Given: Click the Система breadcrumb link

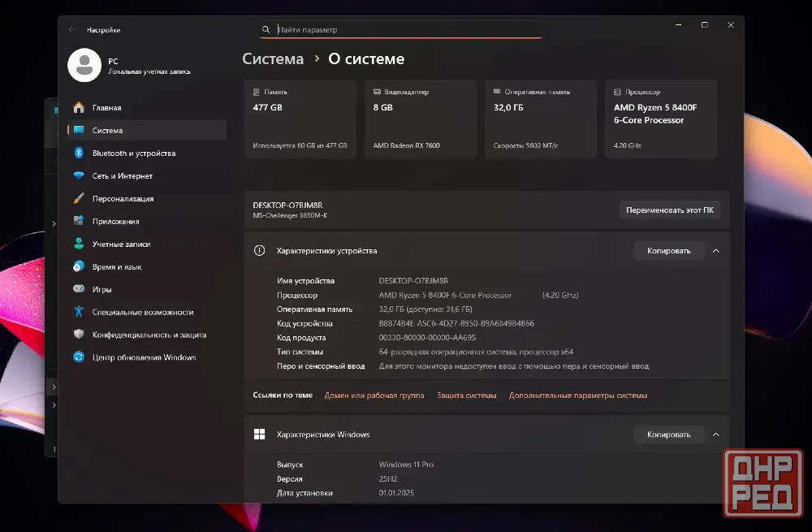Looking at the screenshot, I should pyautogui.click(x=273, y=59).
